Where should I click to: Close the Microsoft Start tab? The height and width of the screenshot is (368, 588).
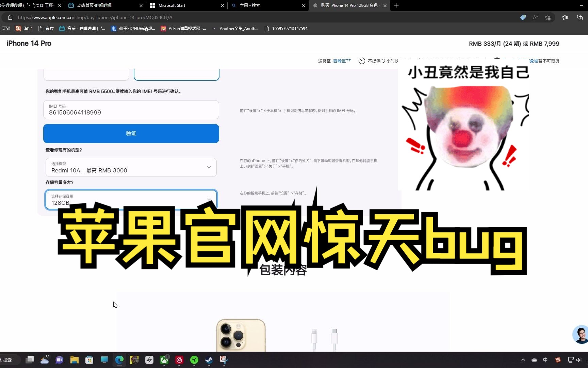[222, 5]
